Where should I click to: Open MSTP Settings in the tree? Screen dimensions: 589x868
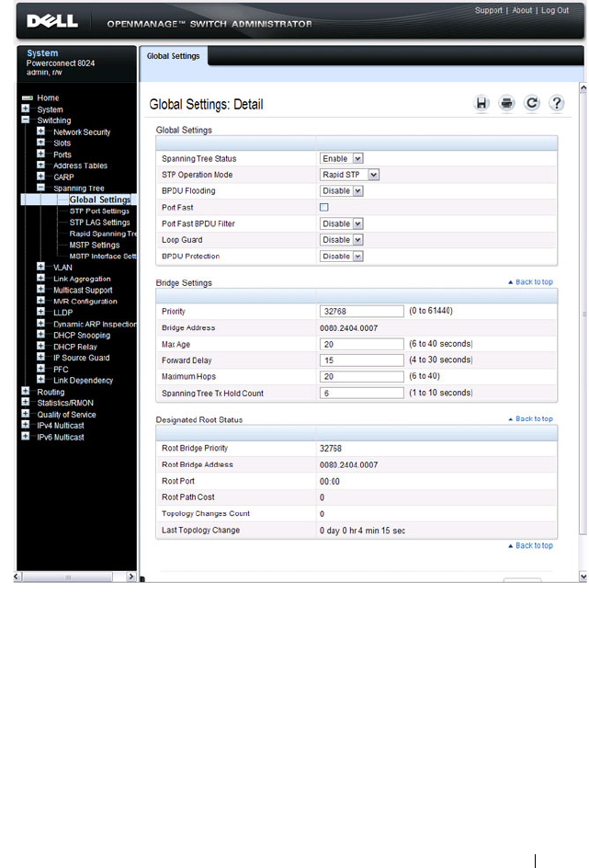click(95, 245)
